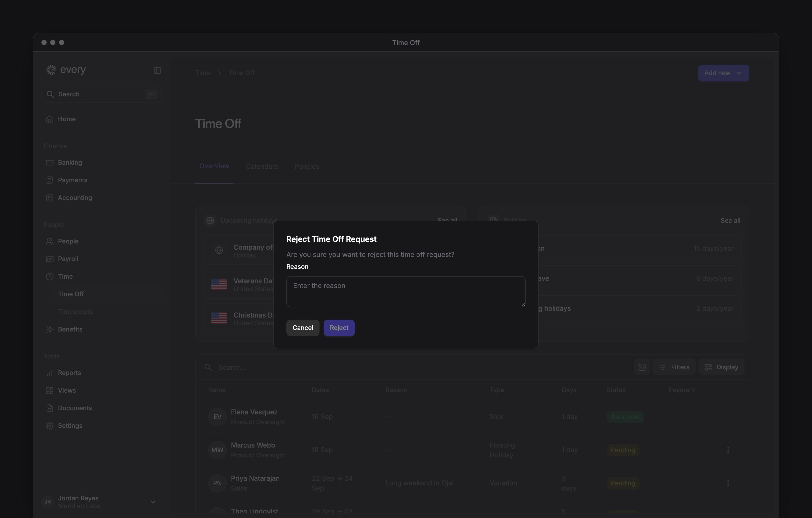
Task: Open row actions for Marcus Webb
Action: (728, 450)
